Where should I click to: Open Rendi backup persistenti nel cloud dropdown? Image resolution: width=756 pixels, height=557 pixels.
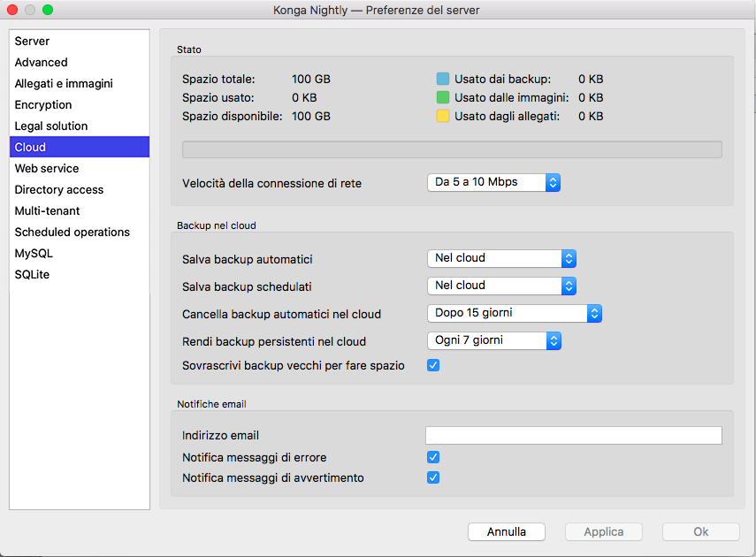tap(493, 340)
